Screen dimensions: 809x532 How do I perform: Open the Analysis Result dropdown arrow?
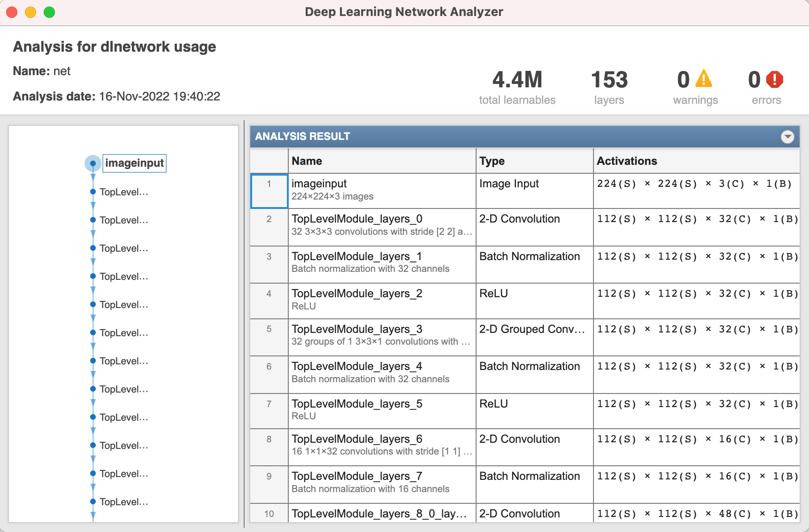(787, 137)
